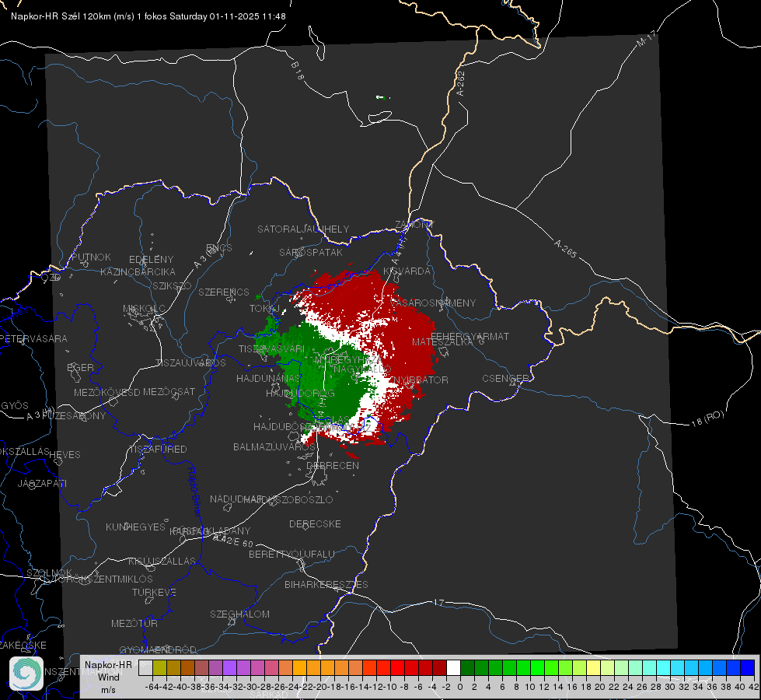Select the KUNHEGYES town label
761x700 pixels.
(135, 527)
